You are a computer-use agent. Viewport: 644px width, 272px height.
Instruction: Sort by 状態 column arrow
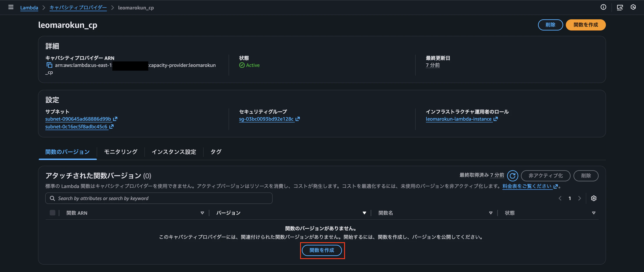(x=593, y=213)
